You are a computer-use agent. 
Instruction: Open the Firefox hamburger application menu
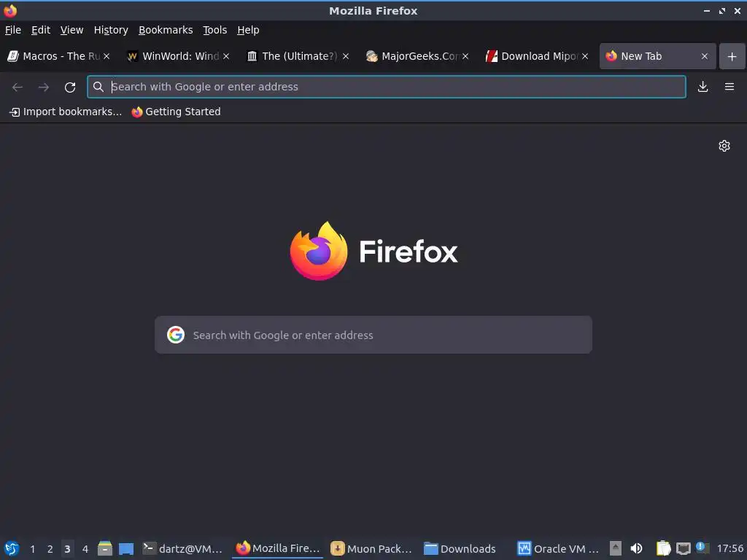(729, 87)
